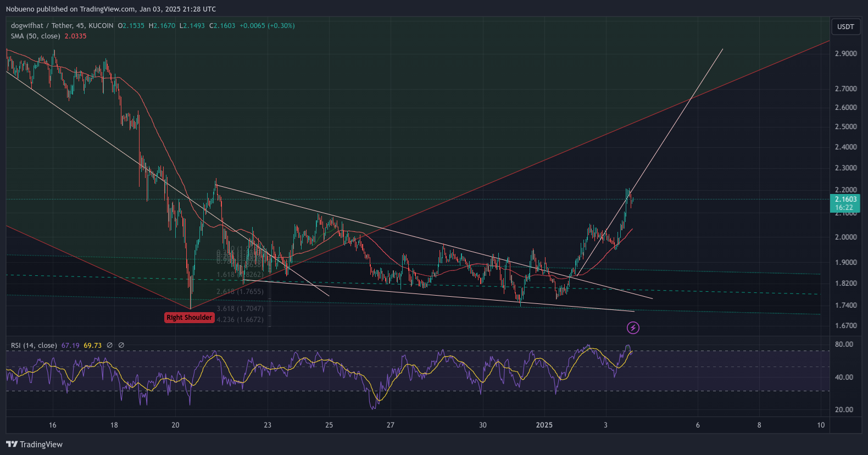Click the 1.6700 price axis label
Viewport: 868px width, 455px height.
[x=845, y=325]
